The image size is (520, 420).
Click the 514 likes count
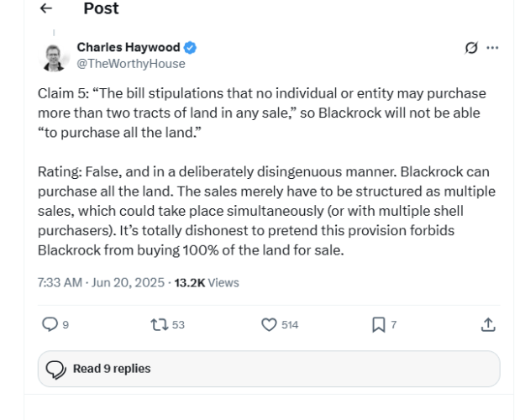coord(289,324)
